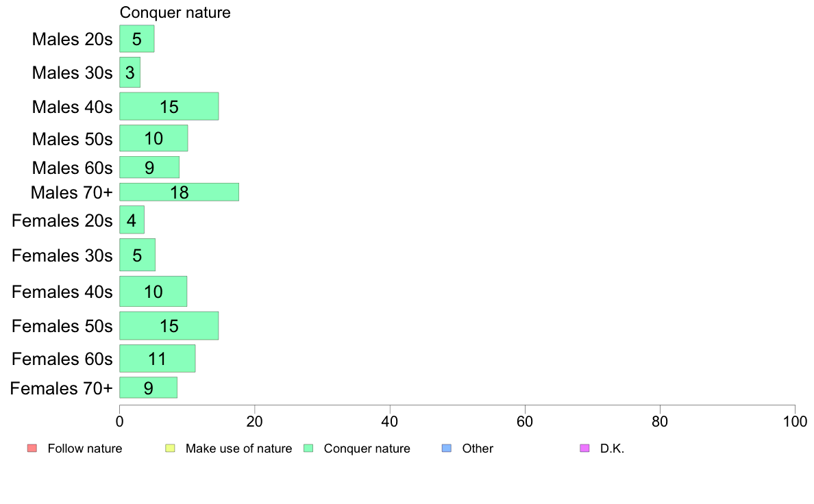Click the 100 tick on the x-axis
This screenshot has height=504, width=814.
795,421
